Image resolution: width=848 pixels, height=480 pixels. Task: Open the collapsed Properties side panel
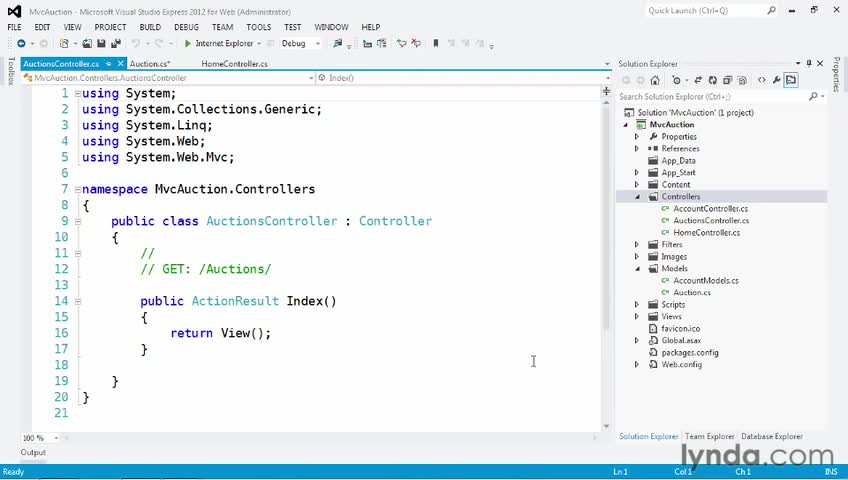coord(837,74)
